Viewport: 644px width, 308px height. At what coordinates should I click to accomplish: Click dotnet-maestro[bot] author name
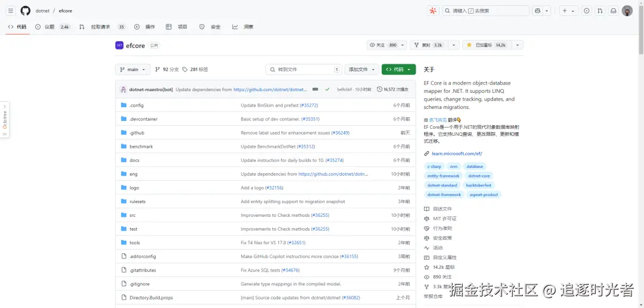tap(151, 89)
